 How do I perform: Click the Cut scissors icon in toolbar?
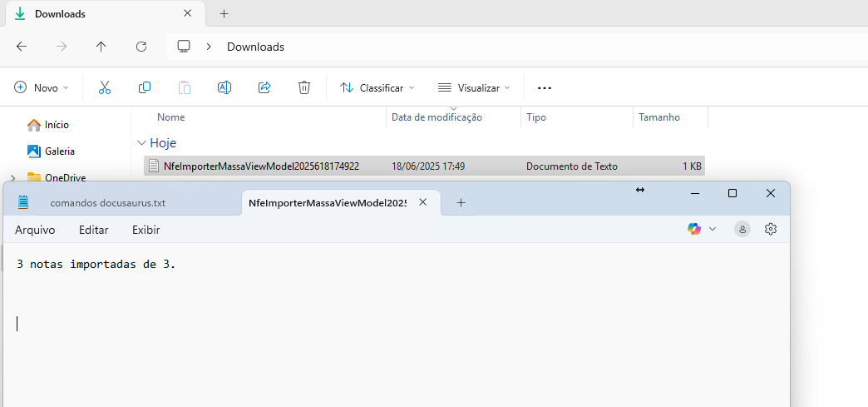point(105,87)
